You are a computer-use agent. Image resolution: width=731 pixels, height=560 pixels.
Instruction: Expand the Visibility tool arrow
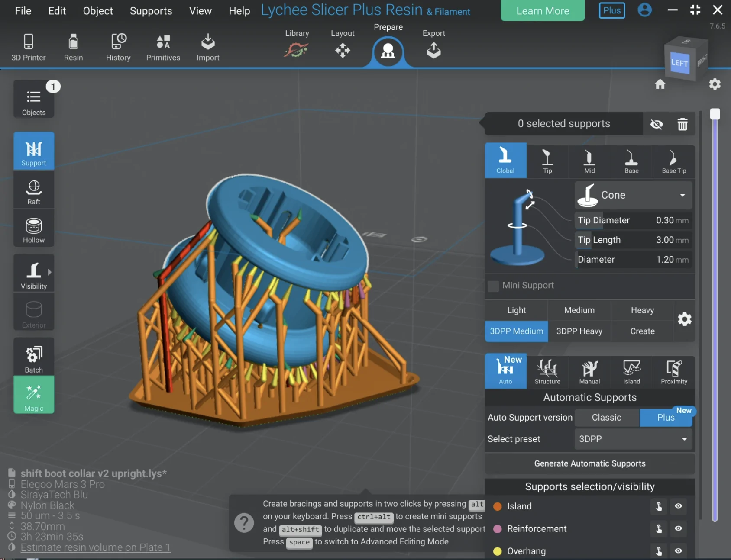[x=49, y=272]
